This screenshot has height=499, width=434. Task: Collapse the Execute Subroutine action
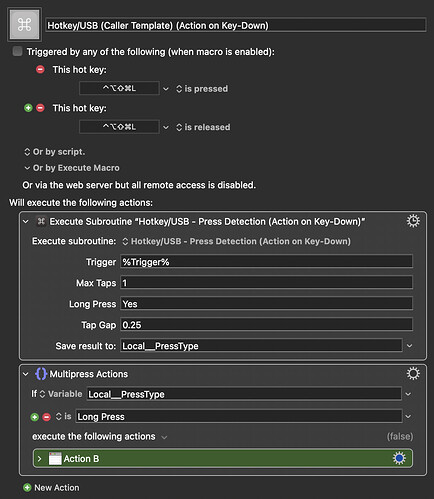(26, 221)
